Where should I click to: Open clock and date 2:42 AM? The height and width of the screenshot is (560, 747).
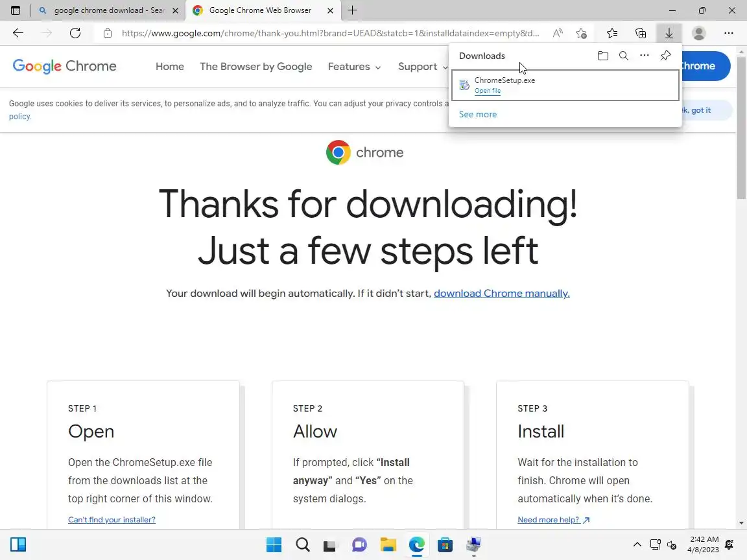click(703, 544)
